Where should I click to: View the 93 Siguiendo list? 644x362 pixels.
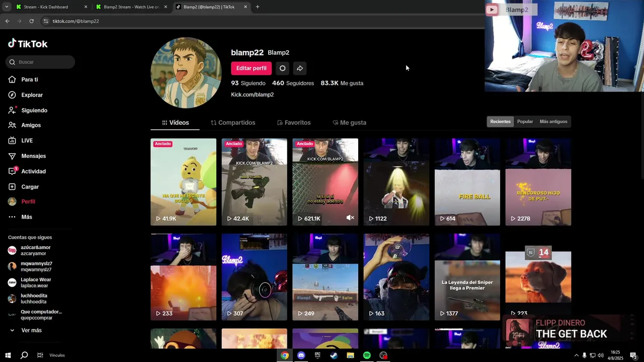point(249,83)
